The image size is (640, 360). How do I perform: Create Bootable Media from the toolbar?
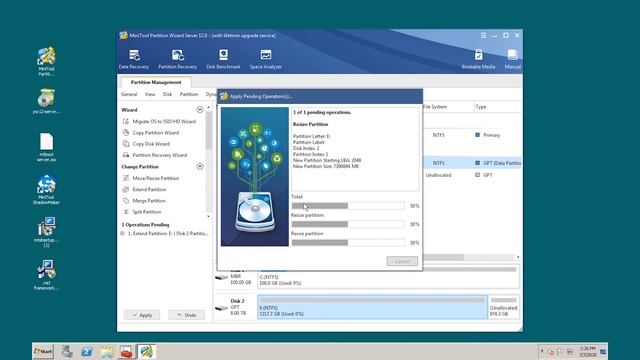pos(478,59)
